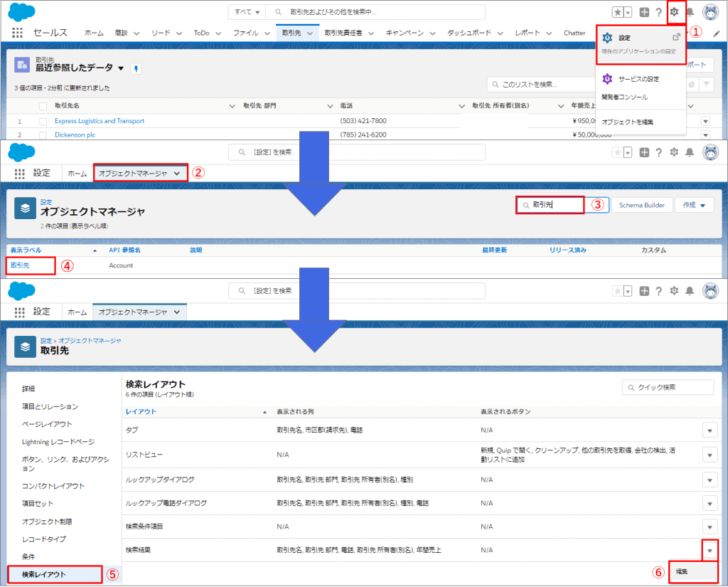Click the Schema Builder button

pos(642,205)
